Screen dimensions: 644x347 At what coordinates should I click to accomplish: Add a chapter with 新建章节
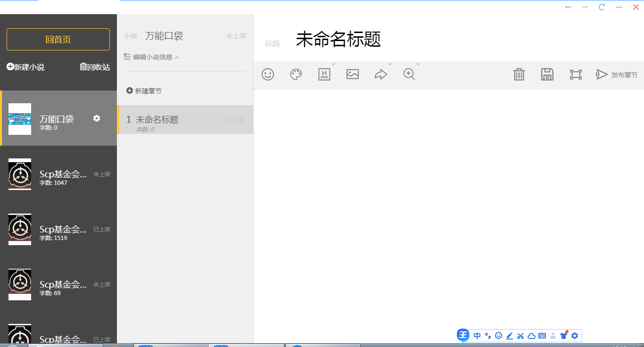144,91
